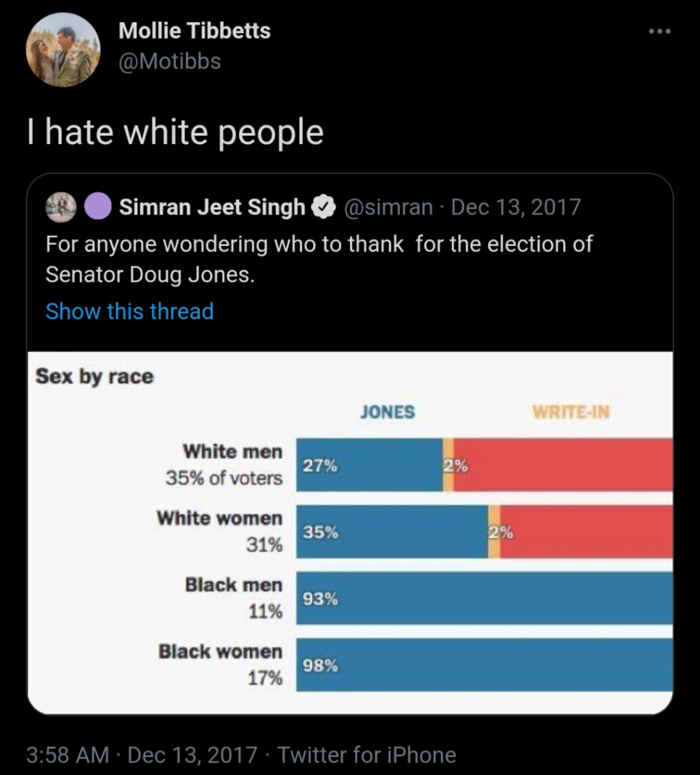
Task: Open the three-dot more options menu
Action: [660, 31]
